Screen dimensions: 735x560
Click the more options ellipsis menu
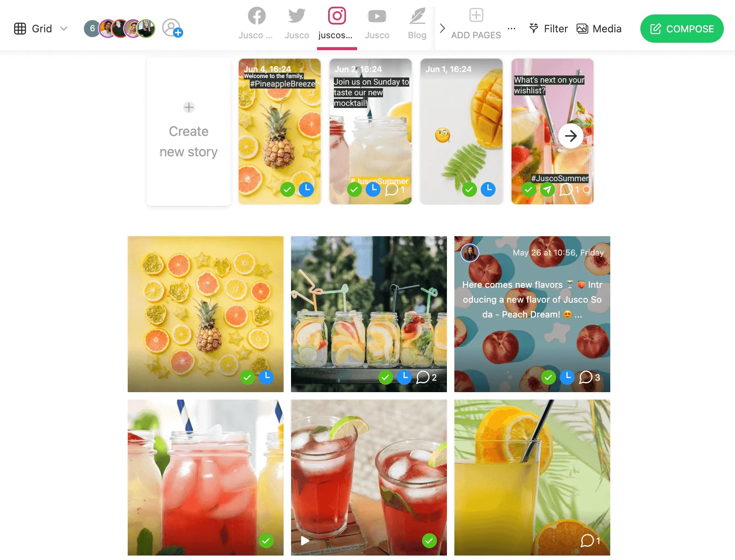pos(512,28)
